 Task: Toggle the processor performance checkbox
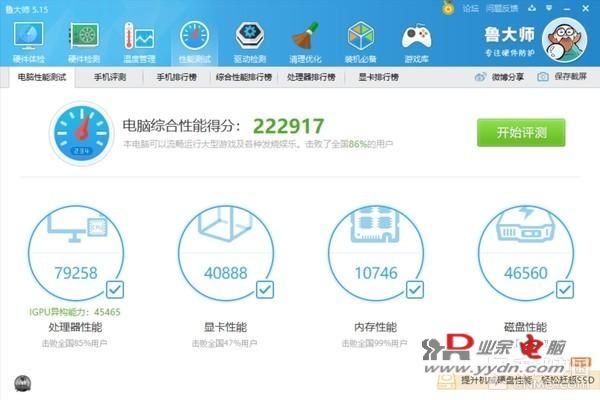[115, 290]
